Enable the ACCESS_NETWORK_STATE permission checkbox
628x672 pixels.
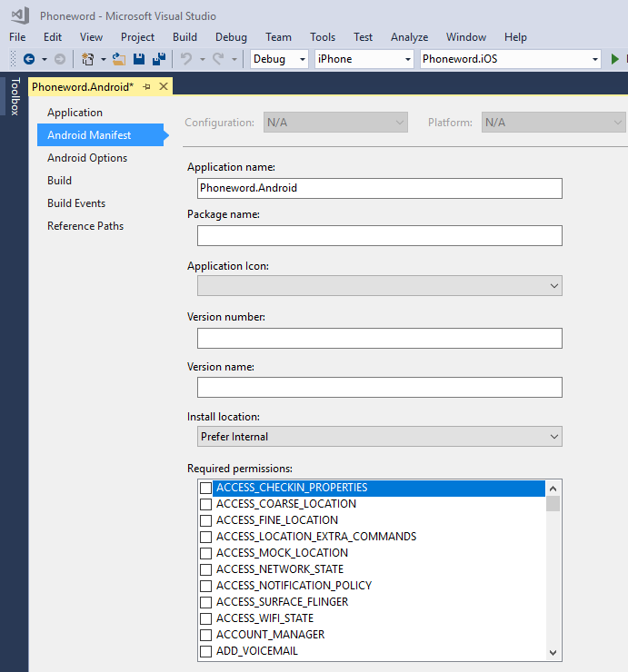206,569
